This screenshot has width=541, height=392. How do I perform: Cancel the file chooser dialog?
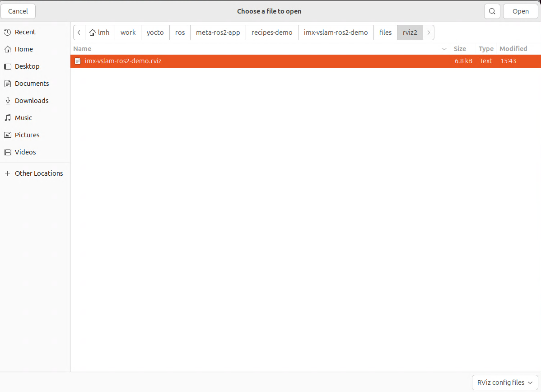point(18,11)
